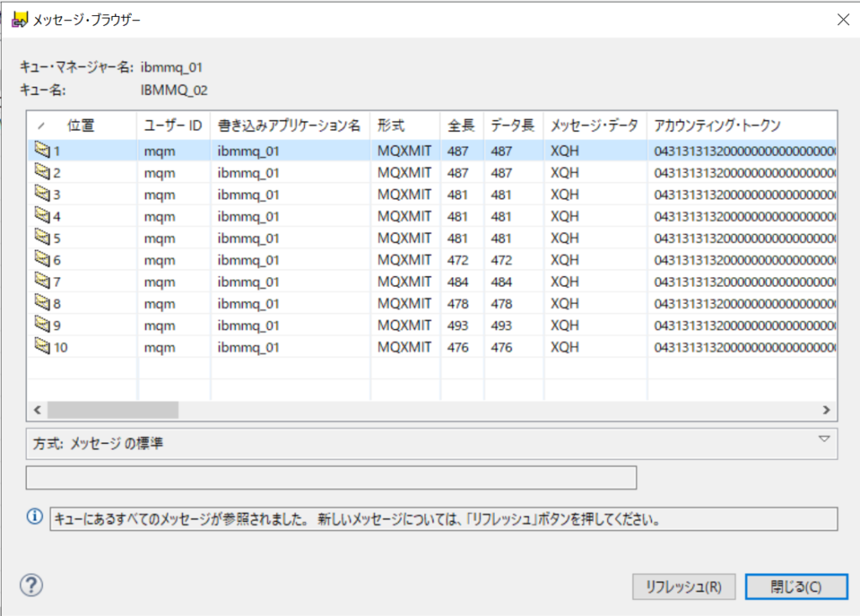
Task: Sort by the データ長 column header
Action: click(x=513, y=126)
